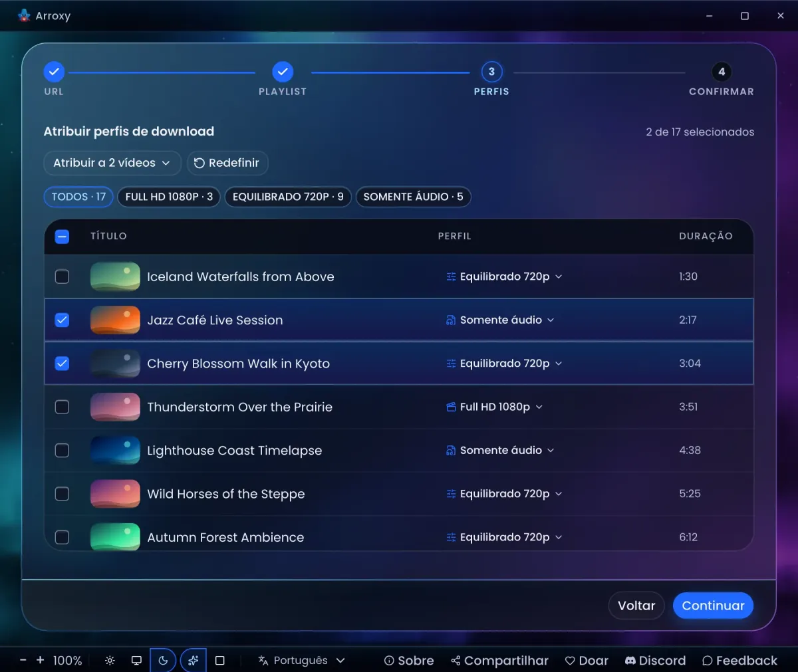
Task: Open the profile dropdown for Autumn Forest
Action: coord(505,537)
